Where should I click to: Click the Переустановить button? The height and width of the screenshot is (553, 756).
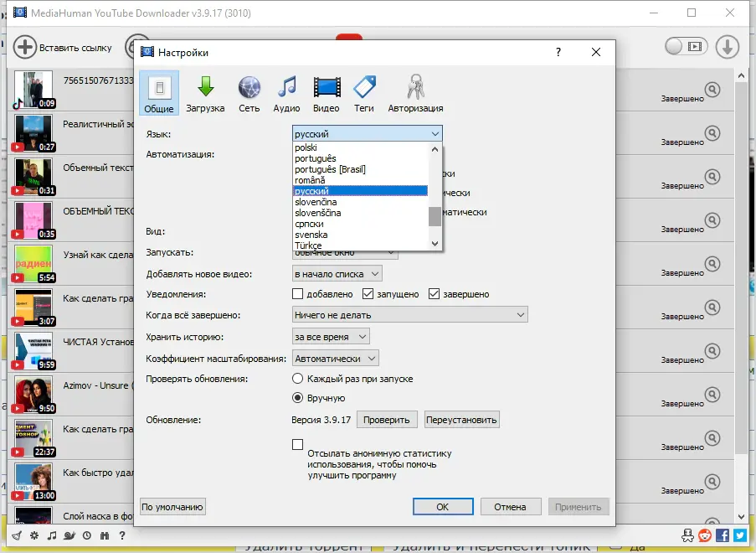461,420
